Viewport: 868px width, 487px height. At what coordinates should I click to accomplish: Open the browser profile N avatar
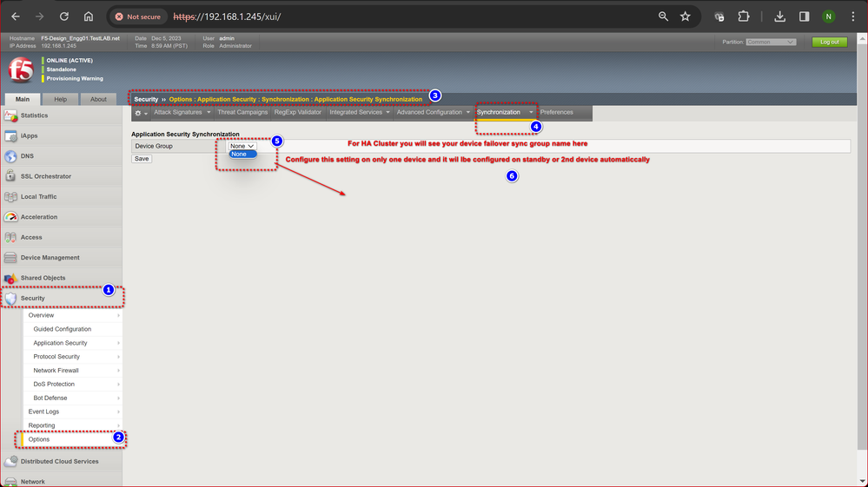829,16
